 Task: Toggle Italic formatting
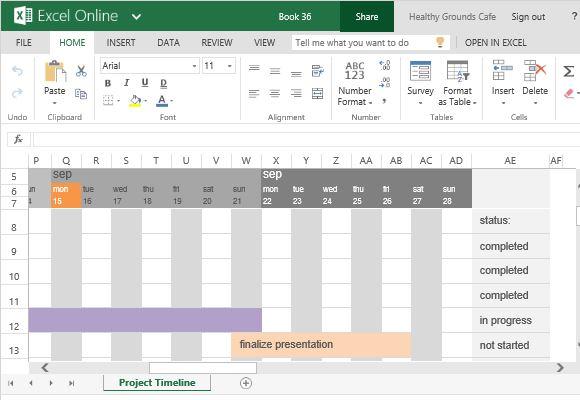(x=127, y=83)
